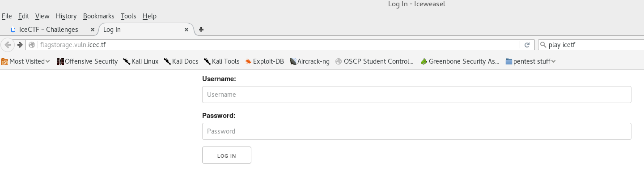This screenshot has height=177, width=644.
Task: Focus the Username input field
Action: tap(417, 95)
